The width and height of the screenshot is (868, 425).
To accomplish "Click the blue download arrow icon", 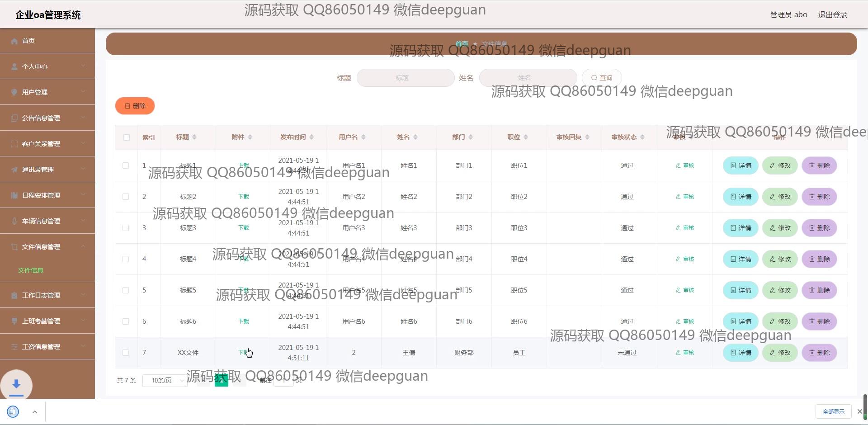I will [x=16, y=384].
